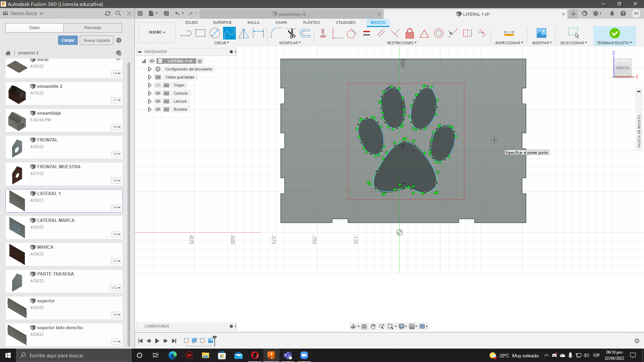
Task: Switch to the UTILIDADES tab
Action: coord(345,22)
